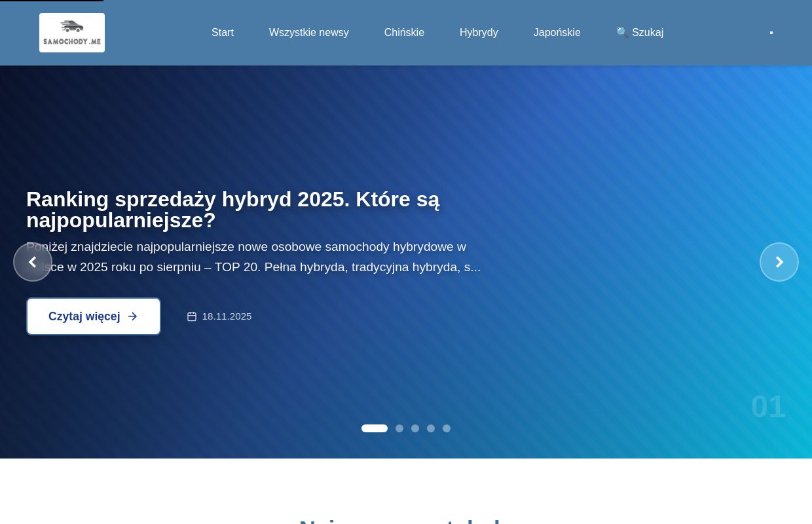The width and height of the screenshot is (812, 524).
Task: Open the hybrid ranking article headline link
Action: [232, 210]
